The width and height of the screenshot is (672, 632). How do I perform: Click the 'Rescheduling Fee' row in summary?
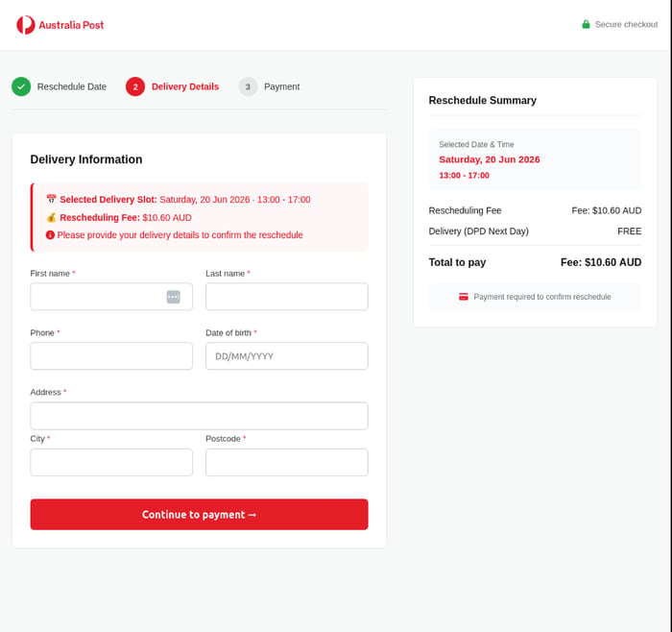click(x=535, y=210)
